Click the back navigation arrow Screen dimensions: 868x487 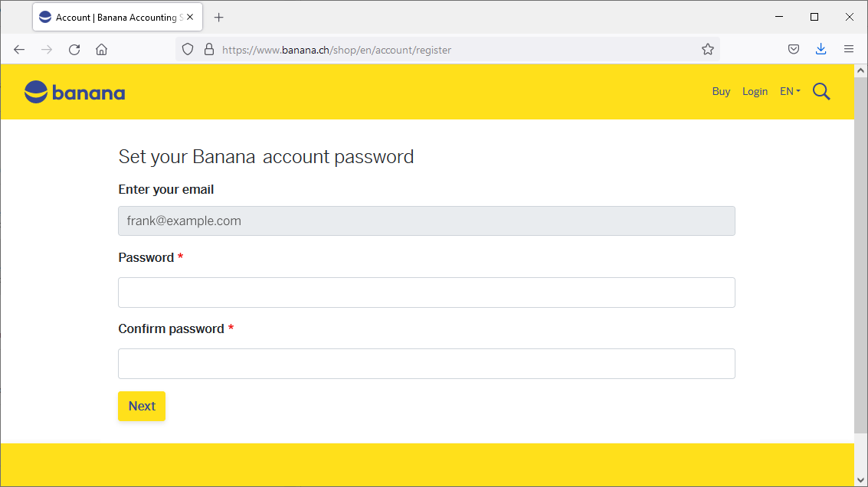pyautogui.click(x=19, y=50)
